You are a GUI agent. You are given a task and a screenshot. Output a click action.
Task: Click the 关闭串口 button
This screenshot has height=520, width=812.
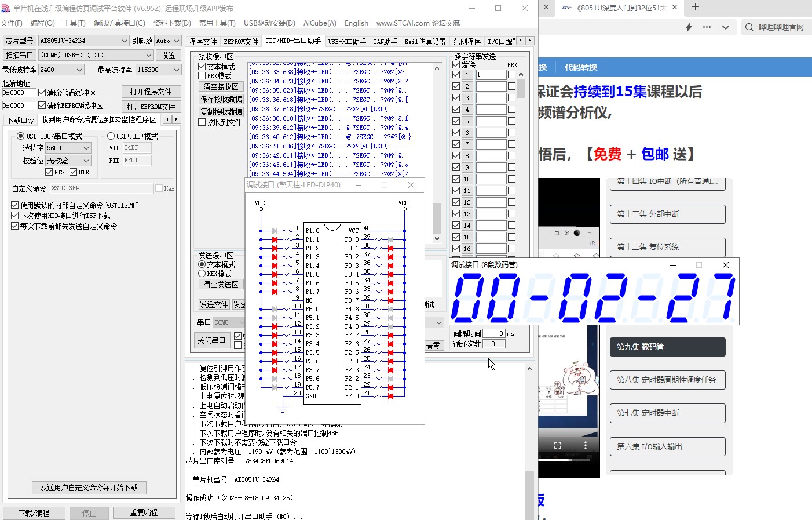click(211, 340)
